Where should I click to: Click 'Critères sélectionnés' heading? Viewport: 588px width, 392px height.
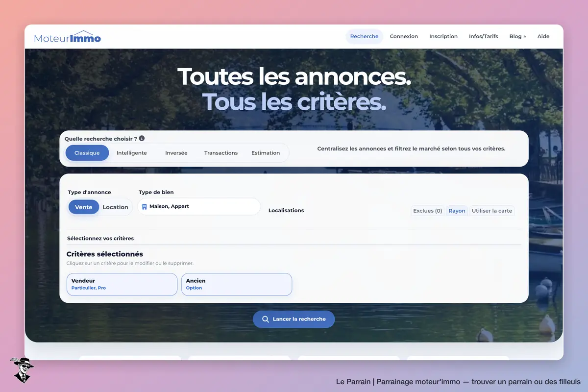point(105,254)
